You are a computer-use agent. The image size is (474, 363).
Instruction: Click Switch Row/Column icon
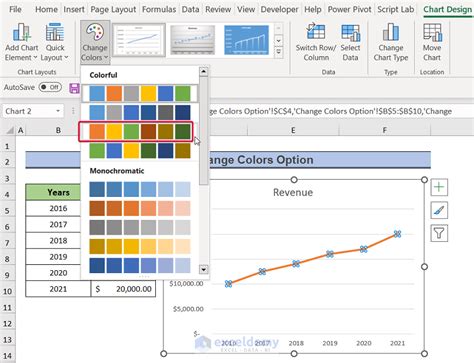point(316,42)
